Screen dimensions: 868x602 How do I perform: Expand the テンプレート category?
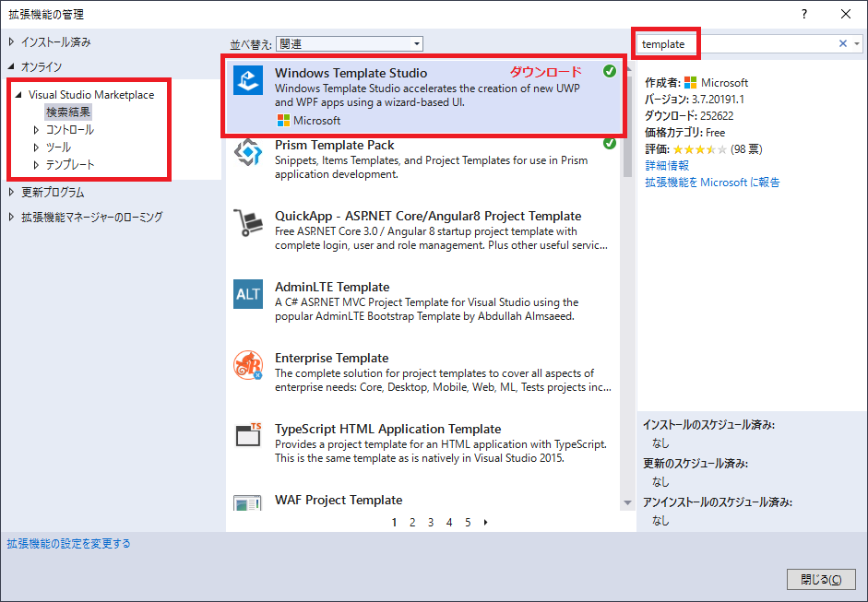tap(37, 165)
